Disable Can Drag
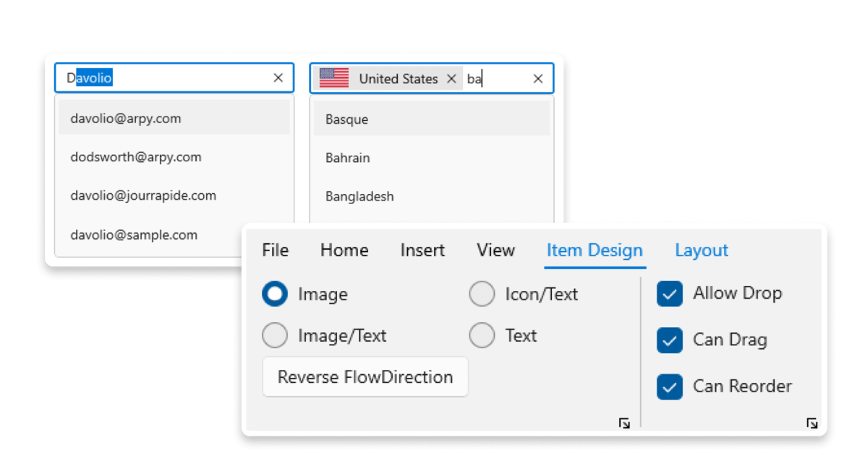This screenshot has height=456, width=868. coord(669,340)
